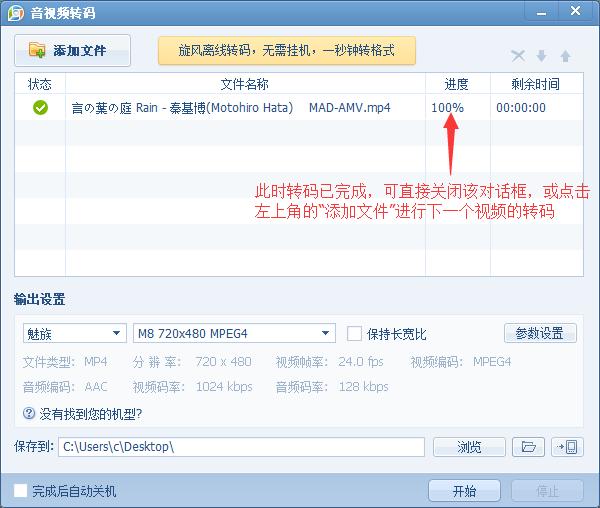
Task: Click the 添加文件 add file button
Action: point(72,50)
